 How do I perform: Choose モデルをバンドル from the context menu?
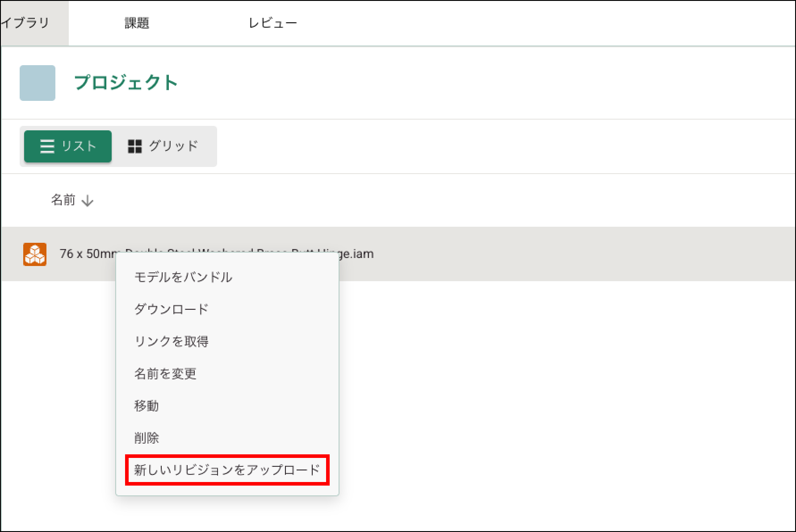[183, 277]
